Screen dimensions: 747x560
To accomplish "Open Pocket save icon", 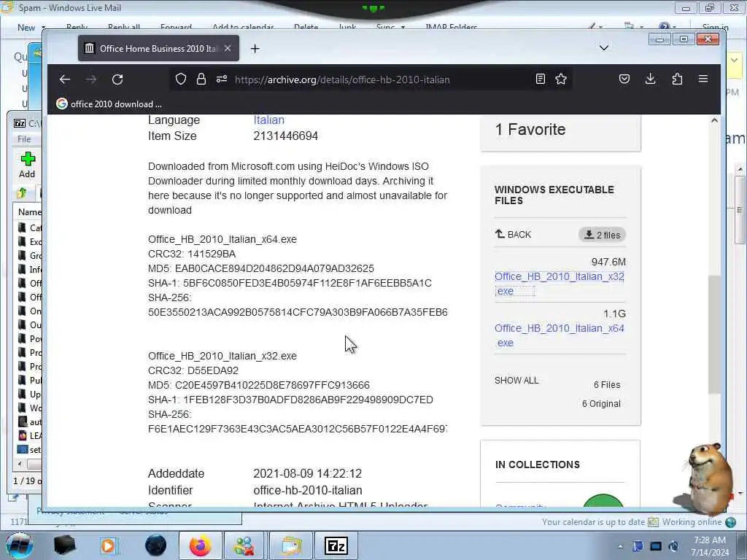I will (x=624, y=79).
